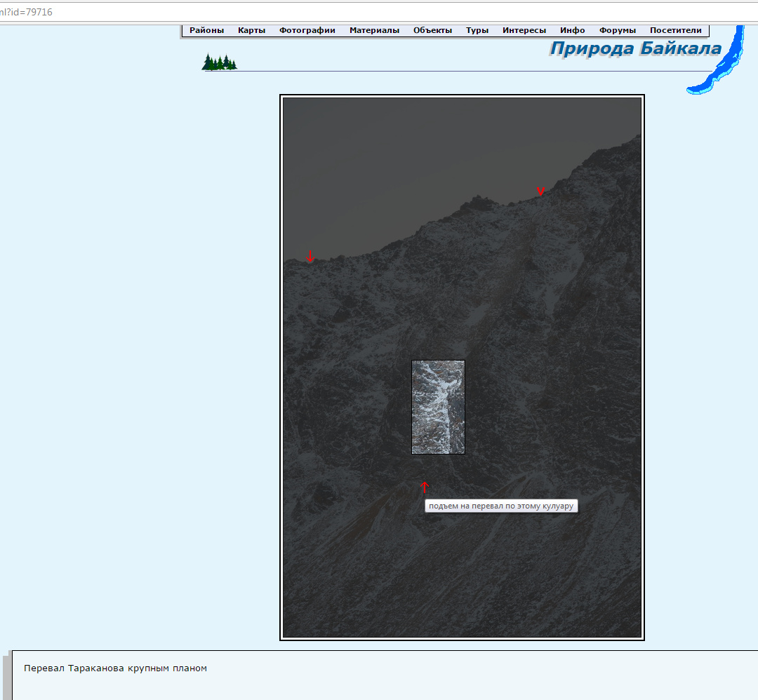Click the highlighted couloir area in photo
Image resolution: width=758 pixels, height=700 pixels.
438,407
